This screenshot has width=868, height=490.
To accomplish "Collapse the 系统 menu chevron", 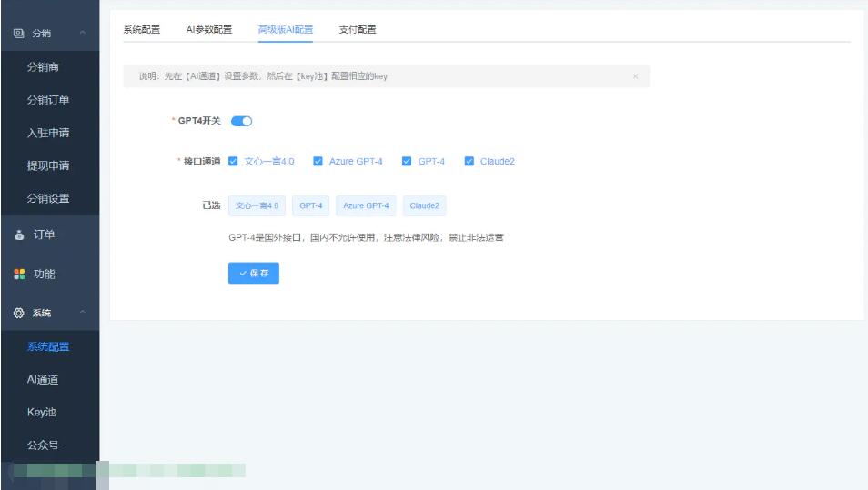I will click(x=83, y=313).
